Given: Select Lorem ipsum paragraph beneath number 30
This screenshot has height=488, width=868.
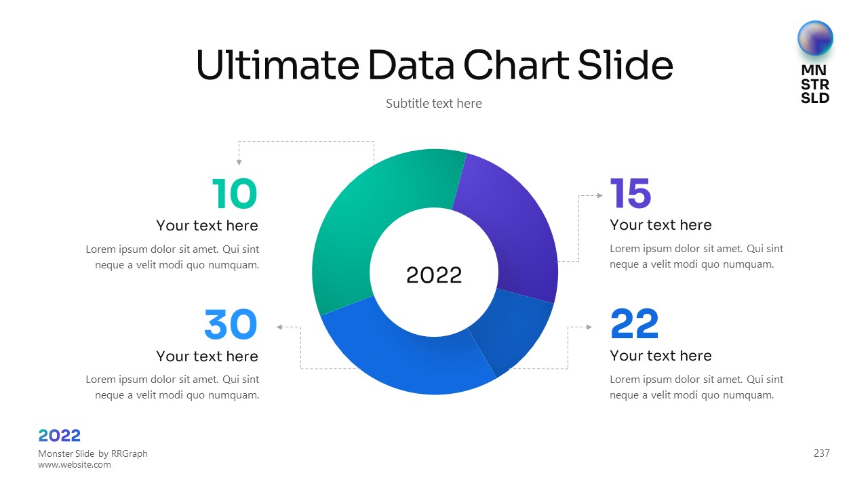Looking at the screenshot, I should click(172, 387).
